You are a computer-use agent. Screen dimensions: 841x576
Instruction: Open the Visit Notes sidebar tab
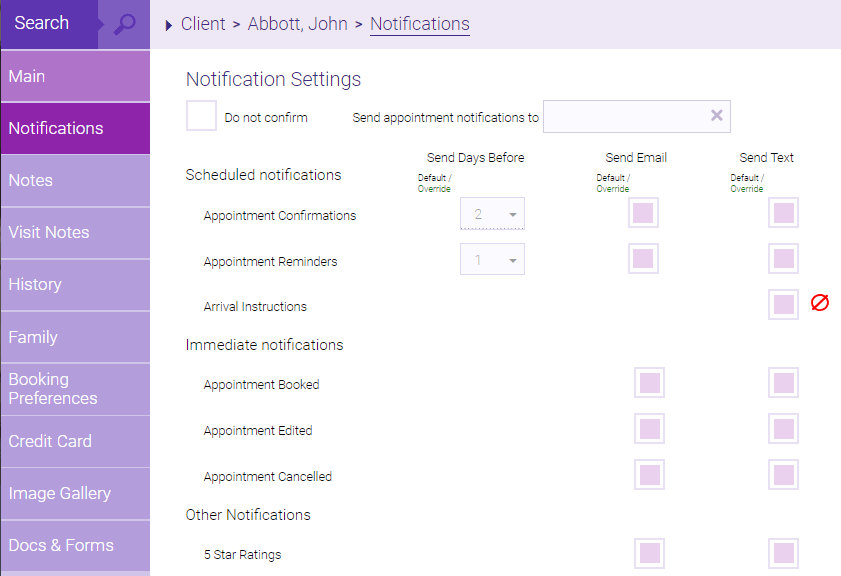tap(76, 232)
